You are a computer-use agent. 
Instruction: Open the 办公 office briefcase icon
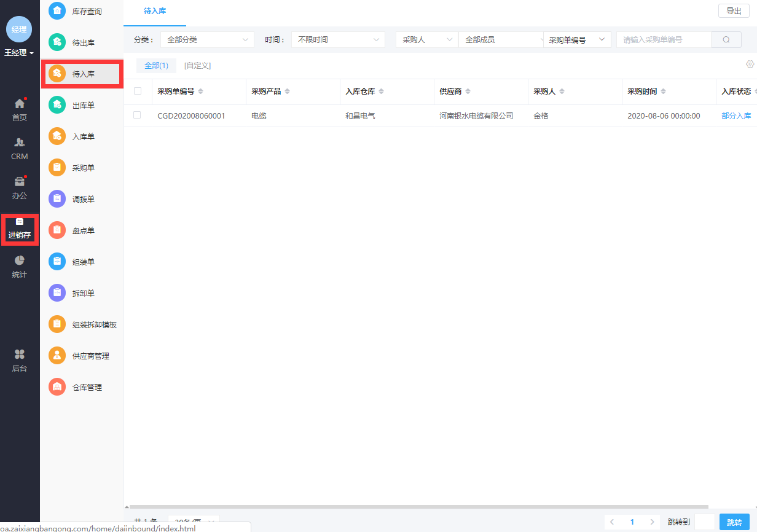[20, 182]
